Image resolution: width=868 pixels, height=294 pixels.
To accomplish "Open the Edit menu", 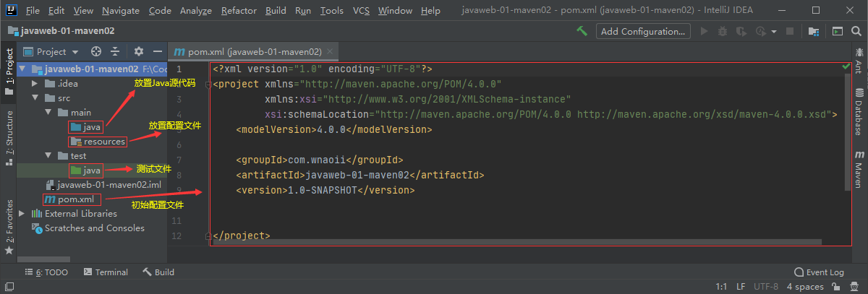I will point(56,11).
